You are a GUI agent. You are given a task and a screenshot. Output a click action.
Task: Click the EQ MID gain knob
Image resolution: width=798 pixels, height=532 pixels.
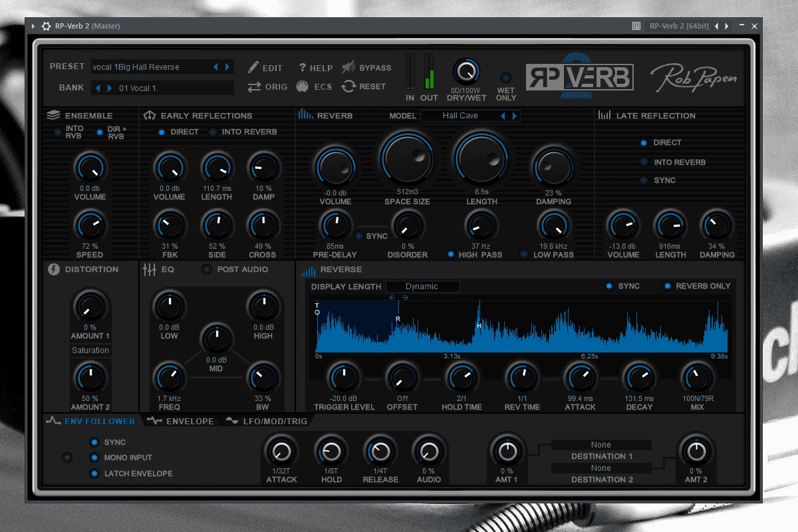point(216,339)
